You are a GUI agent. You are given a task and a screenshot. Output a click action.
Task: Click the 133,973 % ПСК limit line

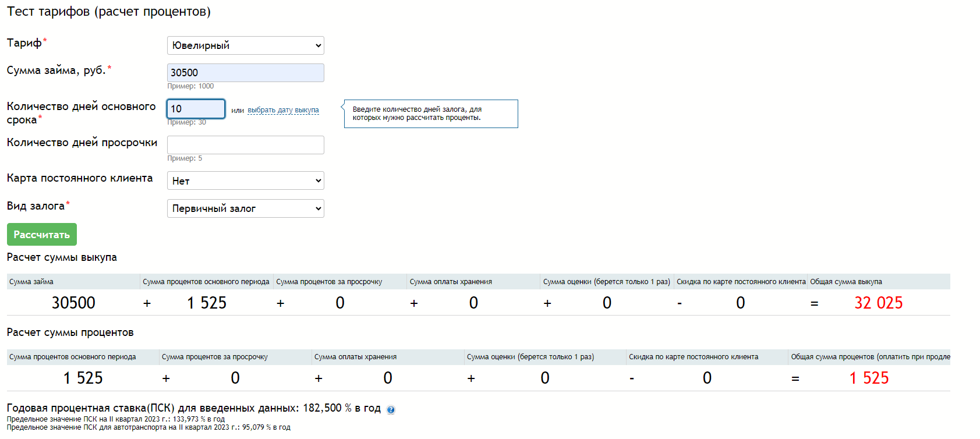[116, 419]
